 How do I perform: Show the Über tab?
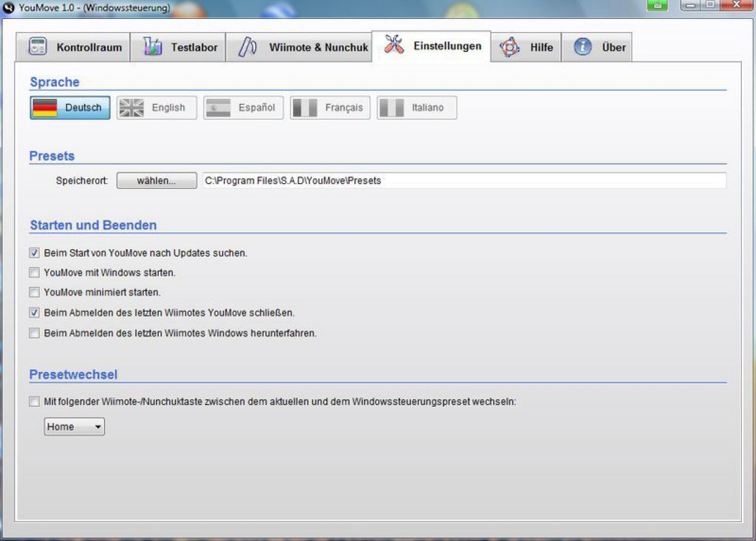tap(597, 47)
